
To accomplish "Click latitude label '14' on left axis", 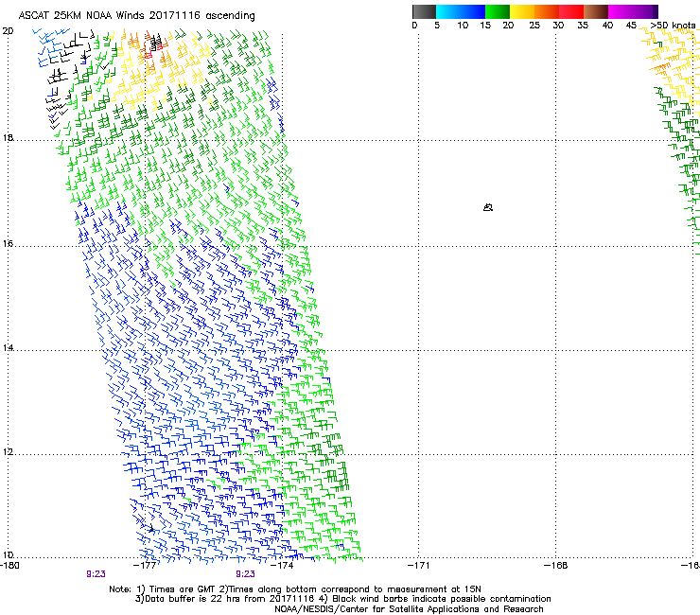I will pyautogui.click(x=8, y=348).
